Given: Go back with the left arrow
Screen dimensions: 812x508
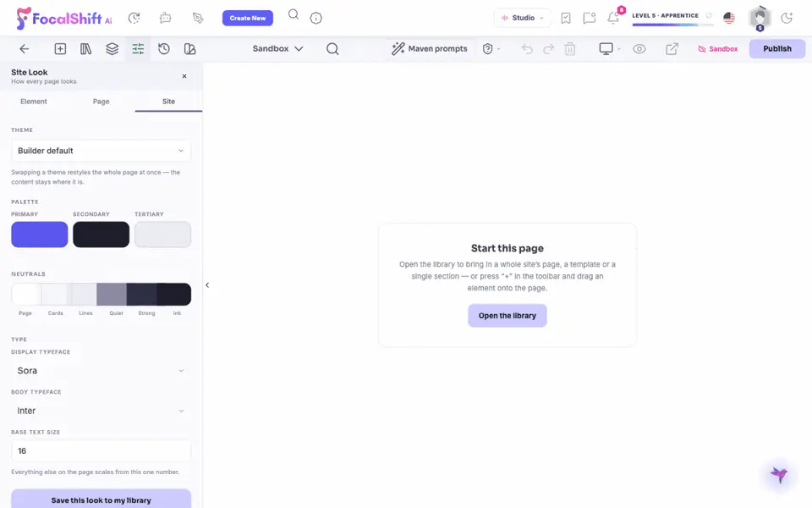Looking at the screenshot, I should click(x=24, y=49).
